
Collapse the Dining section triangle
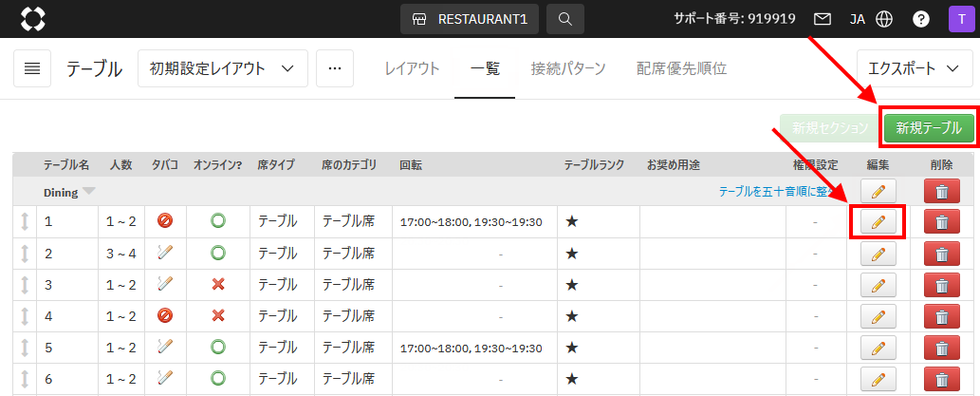(x=89, y=192)
